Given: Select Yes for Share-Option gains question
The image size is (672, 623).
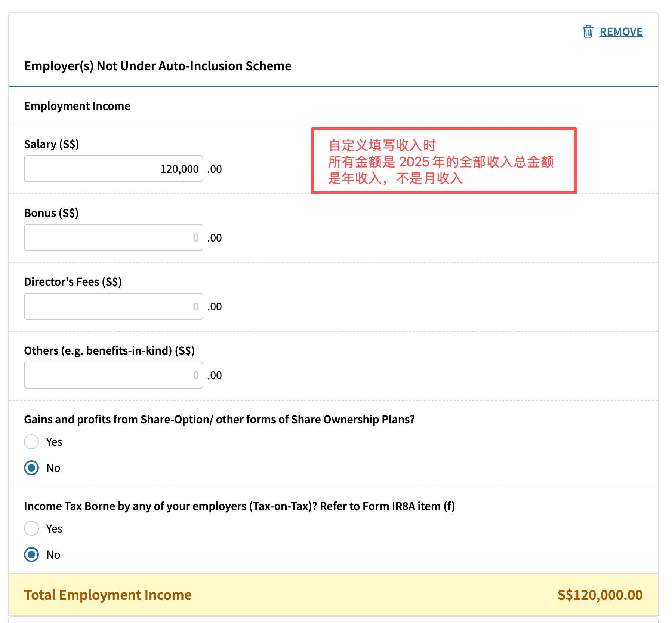Looking at the screenshot, I should [x=32, y=442].
